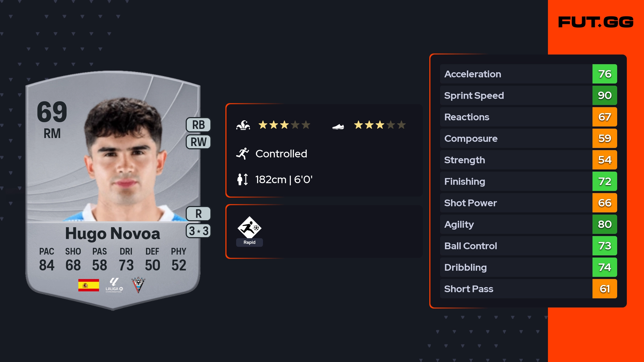Click the Rapid playstyle label
644x362 pixels.
[249, 242]
